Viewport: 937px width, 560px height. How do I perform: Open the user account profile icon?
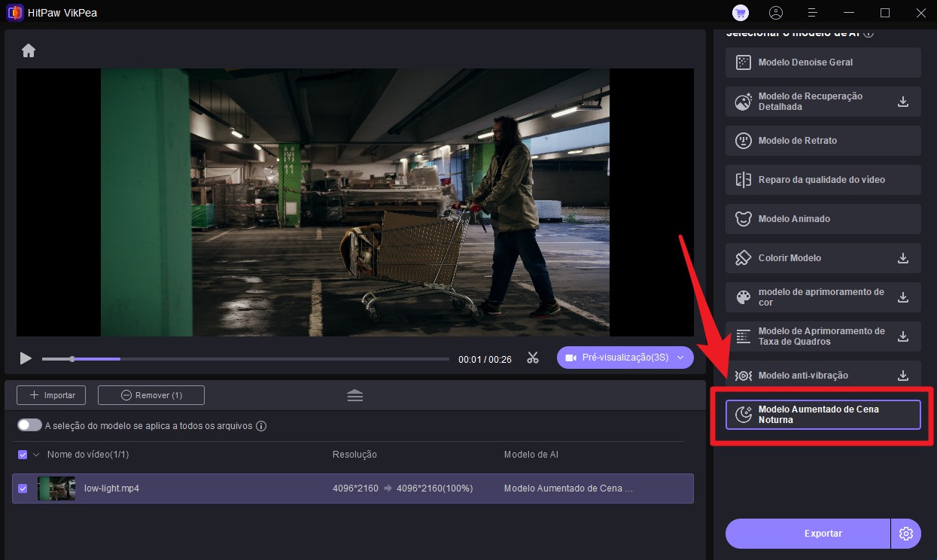point(776,13)
